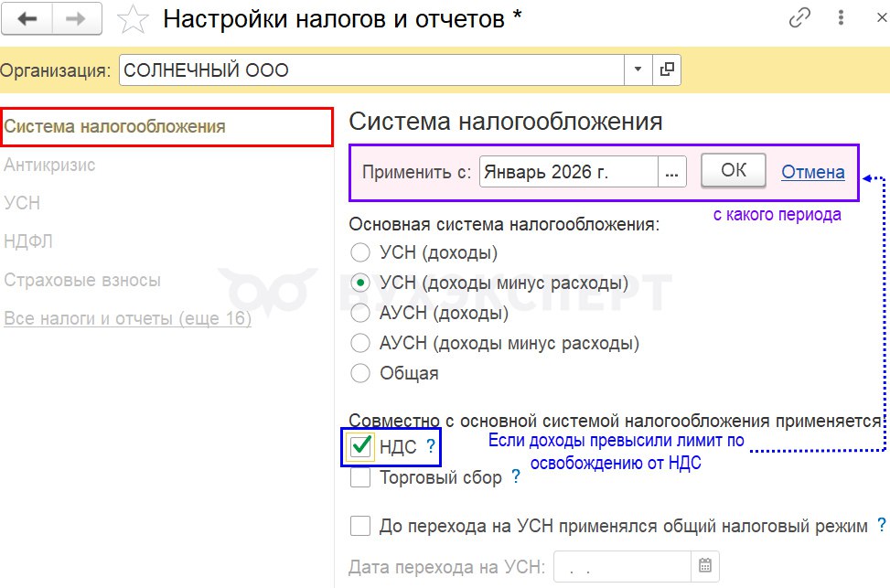Switch to the УСН section

(22, 203)
